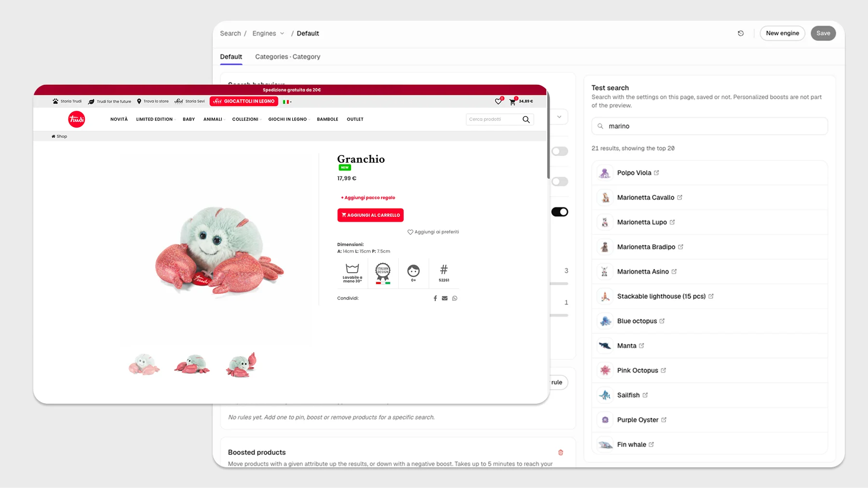Share Granchio on Facebook
This screenshot has width=868, height=488.
(435, 298)
